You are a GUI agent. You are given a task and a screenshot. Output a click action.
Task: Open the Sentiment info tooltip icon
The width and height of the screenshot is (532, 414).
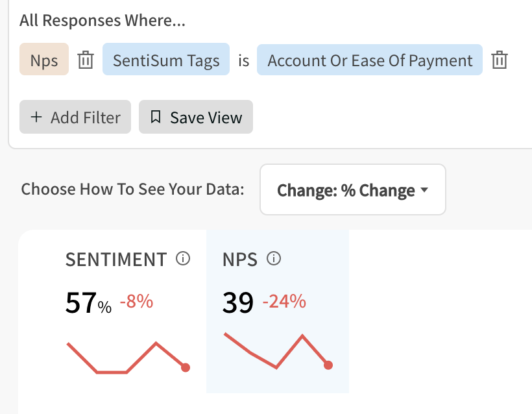(183, 258)
